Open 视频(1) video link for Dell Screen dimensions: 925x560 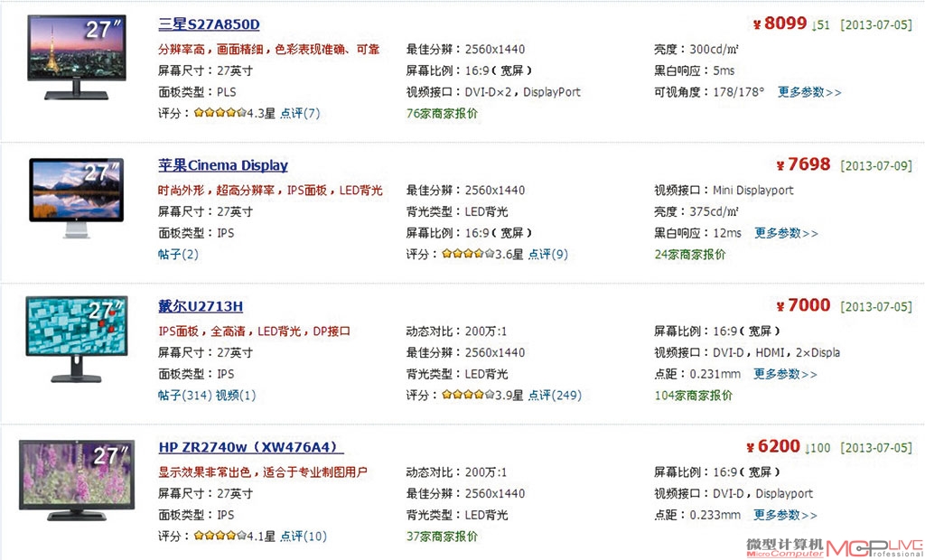point(236,396)
